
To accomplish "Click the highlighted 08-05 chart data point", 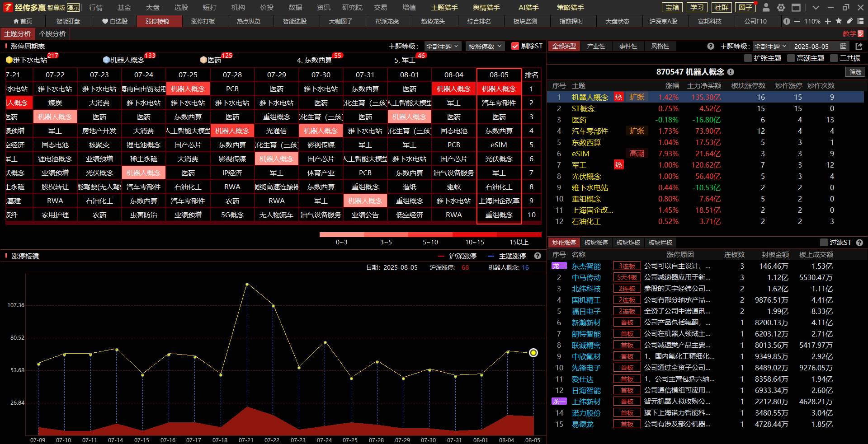I will coord(533,353).
